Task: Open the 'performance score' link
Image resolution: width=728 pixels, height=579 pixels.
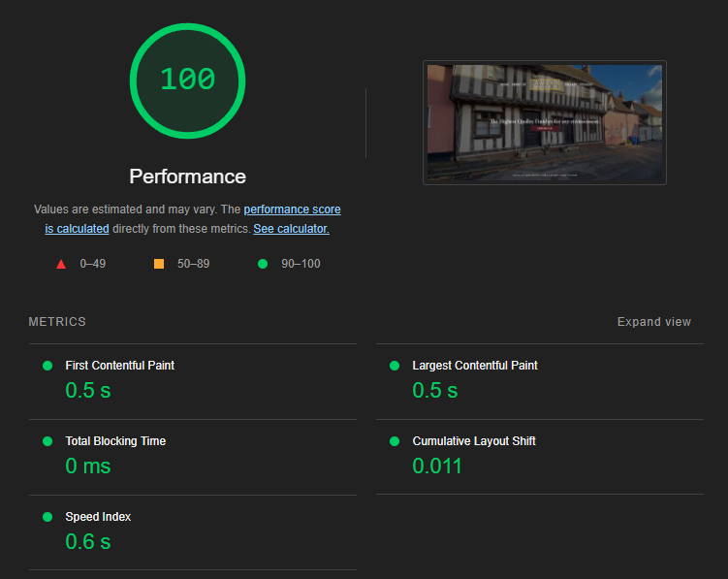Action: coord(292,209)
